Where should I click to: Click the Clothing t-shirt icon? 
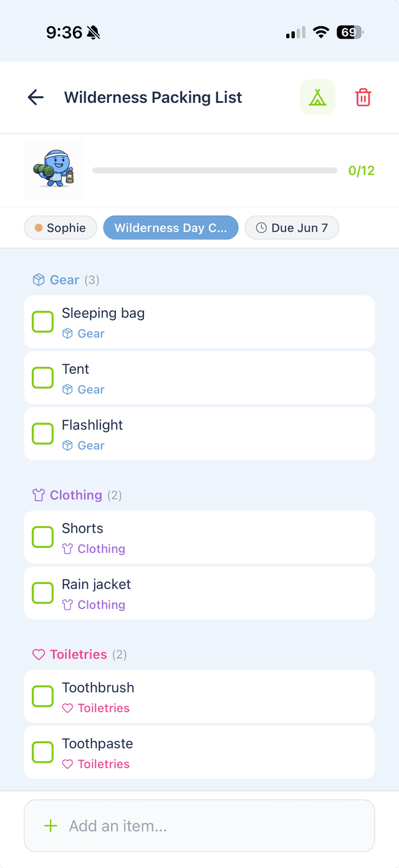pyautogui.click(x=38, y=495)
